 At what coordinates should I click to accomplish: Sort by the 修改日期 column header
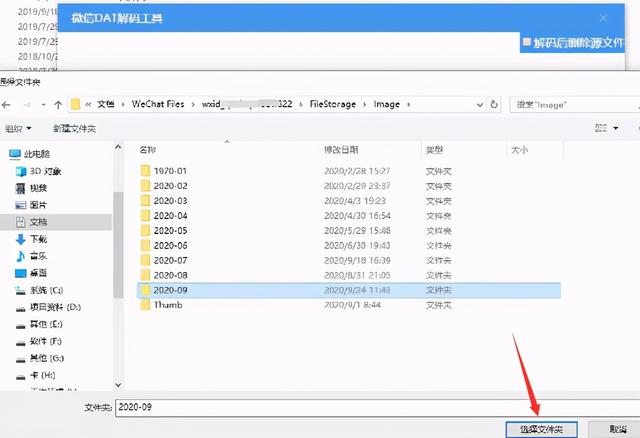(341, 150)
